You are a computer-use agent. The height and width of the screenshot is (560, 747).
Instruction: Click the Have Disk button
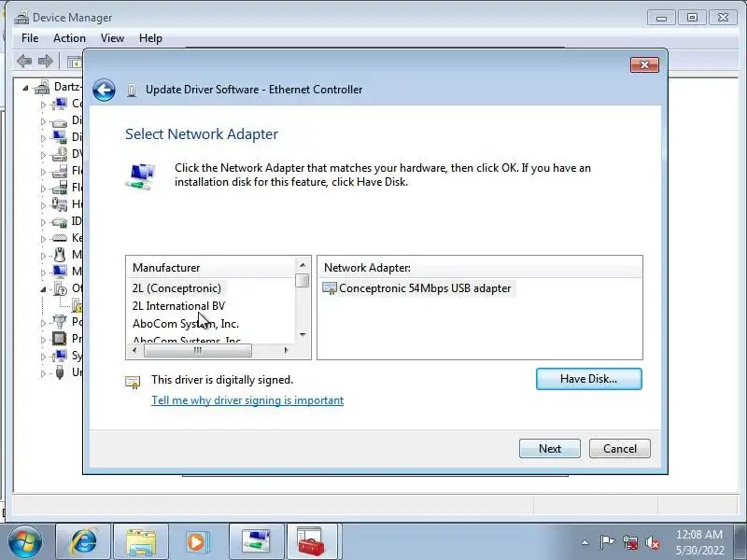click(589, 379)
